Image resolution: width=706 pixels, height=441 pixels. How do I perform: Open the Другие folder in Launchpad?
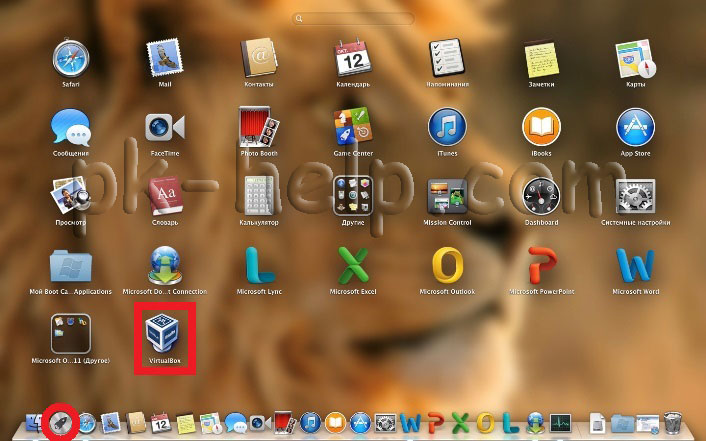[x=353, y=196]
